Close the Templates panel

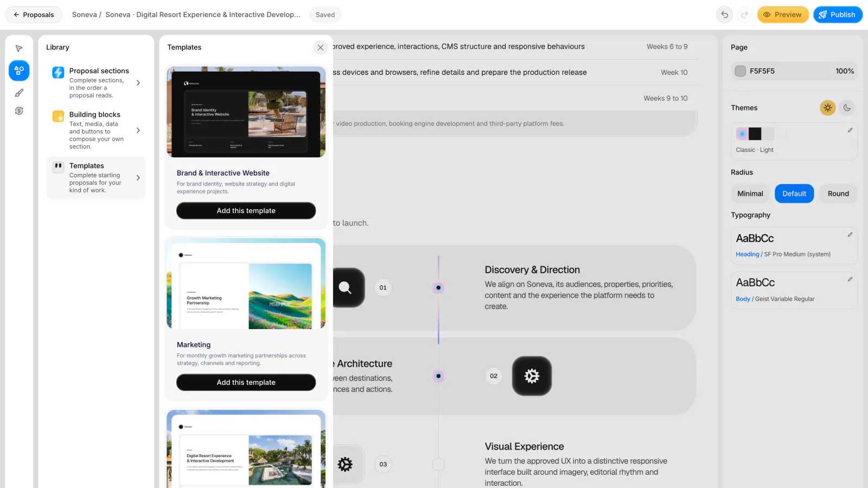pos(321,48)
